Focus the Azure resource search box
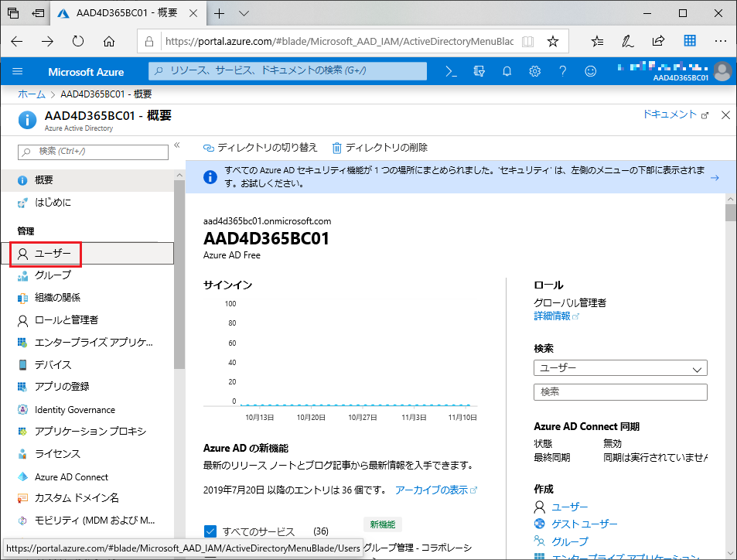The image size is (737, 560). (x=288, y=71)
